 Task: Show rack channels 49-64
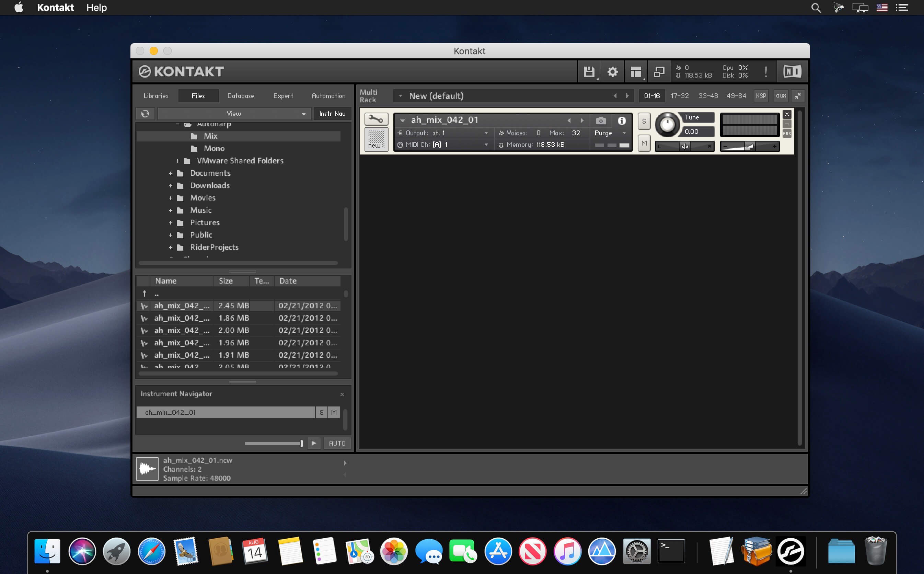(736, 96)
